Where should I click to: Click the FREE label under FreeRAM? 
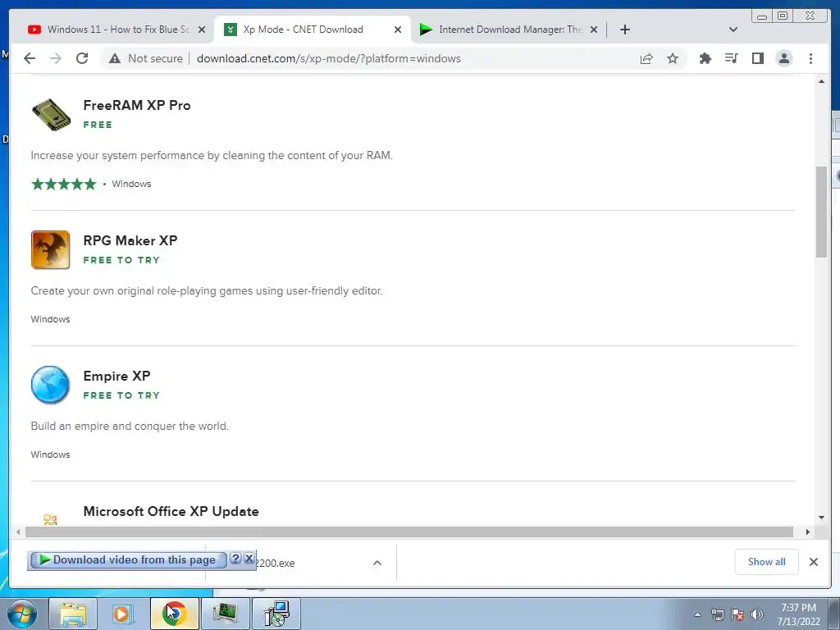pyautogui.click(x=98, y=125)
